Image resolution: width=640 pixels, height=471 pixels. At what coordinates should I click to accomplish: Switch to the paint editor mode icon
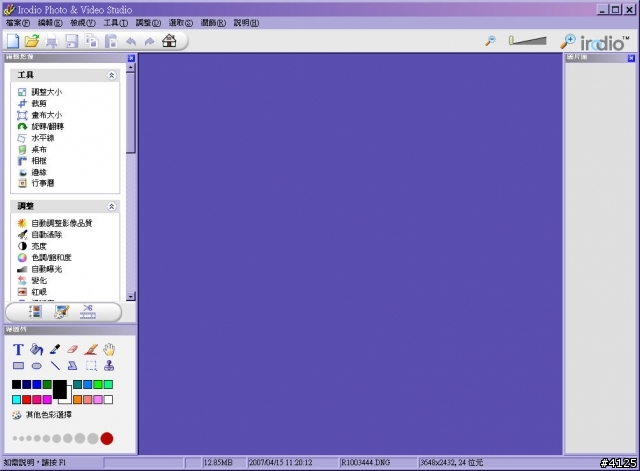(62, 312)
